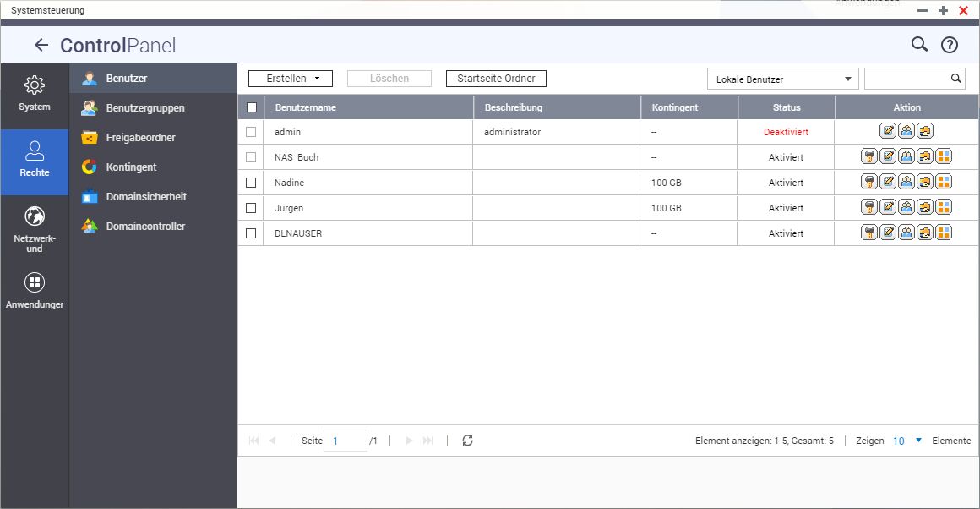Click the edit profile pencil icon for Jürgen
The height and width of the screenshot is (509, 980).
pyautogui.click(x=888, y=207)
